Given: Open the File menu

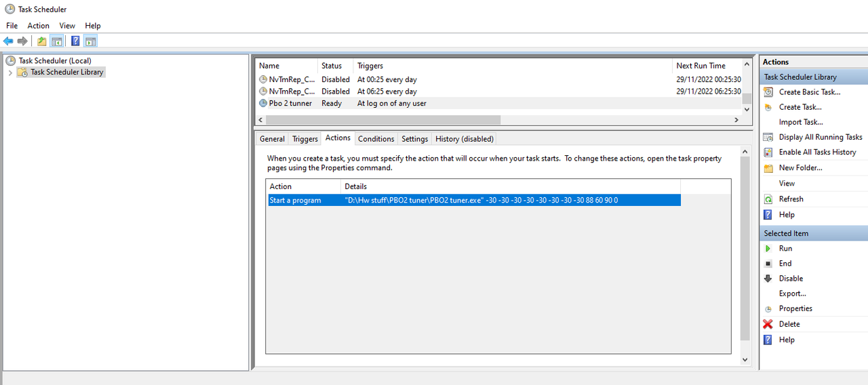Looking at the screenshot, I should click(x=12, y=26).
